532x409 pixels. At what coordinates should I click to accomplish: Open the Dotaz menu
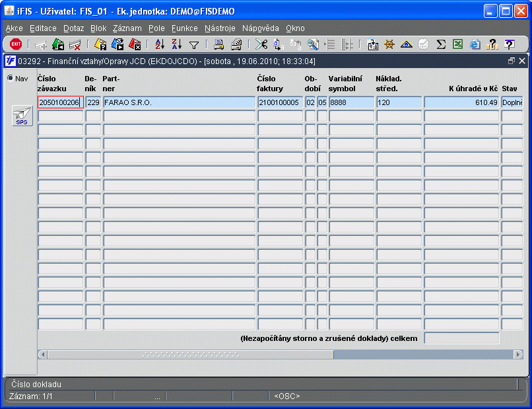74,28
